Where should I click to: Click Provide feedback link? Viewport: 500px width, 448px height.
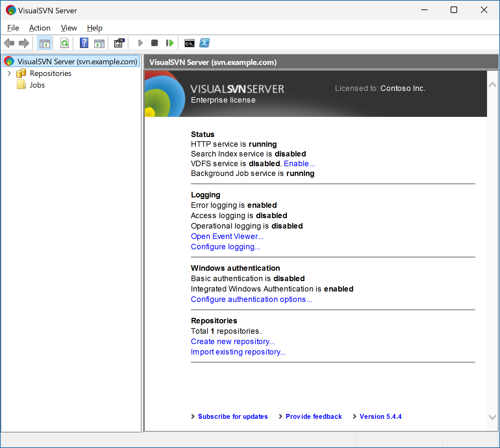314,417
